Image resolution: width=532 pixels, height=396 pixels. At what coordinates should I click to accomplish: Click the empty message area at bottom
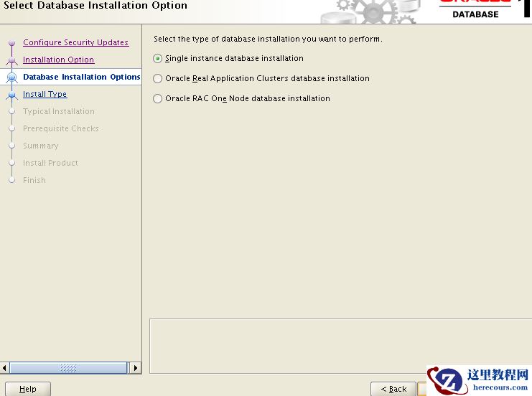(x=340, y=346)
